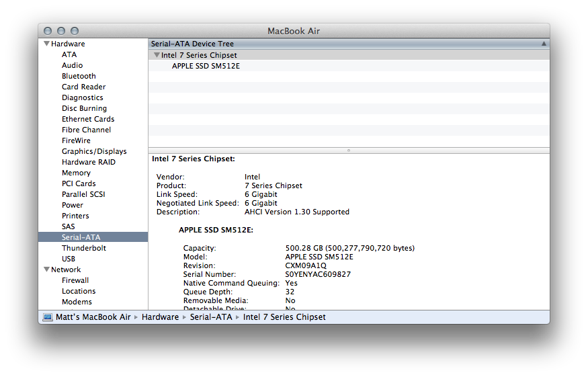Select SAS in the sidebar
Viewport: 588px width, 377px height.
pyautogui.click(x=69, y=226)
